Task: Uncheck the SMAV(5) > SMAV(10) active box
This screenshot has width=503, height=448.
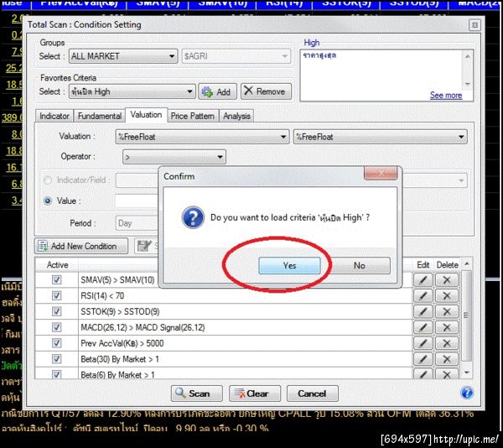Action: [57, 279]
